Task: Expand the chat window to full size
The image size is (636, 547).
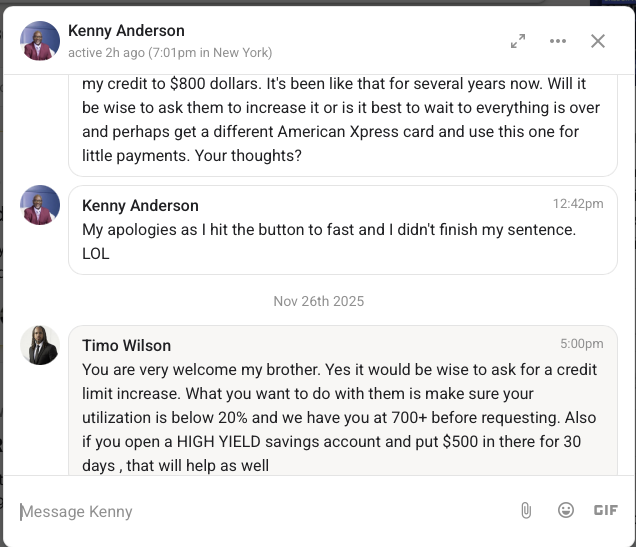Action: tap(518, 41)
